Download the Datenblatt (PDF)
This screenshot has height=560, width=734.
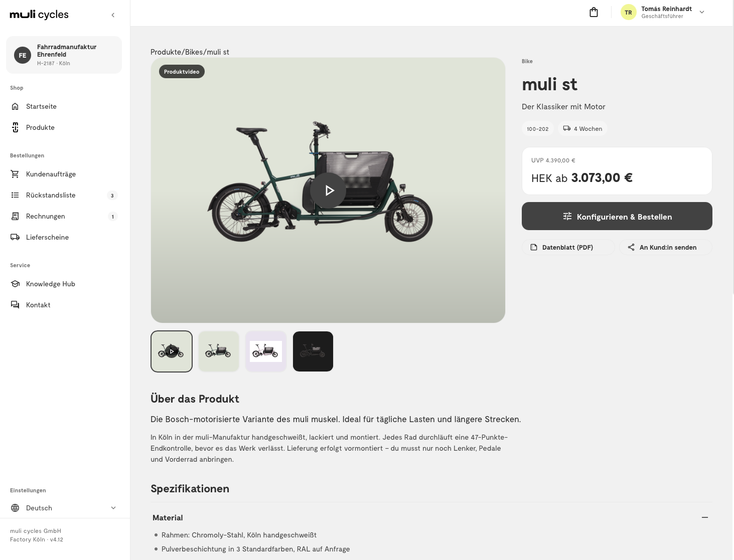(x=568, y=247)
